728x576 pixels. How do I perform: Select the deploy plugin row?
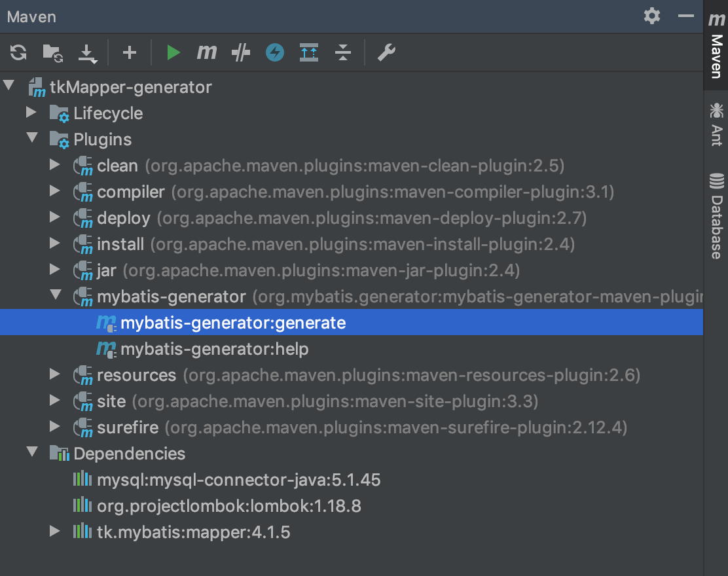(x=352, y=218)
